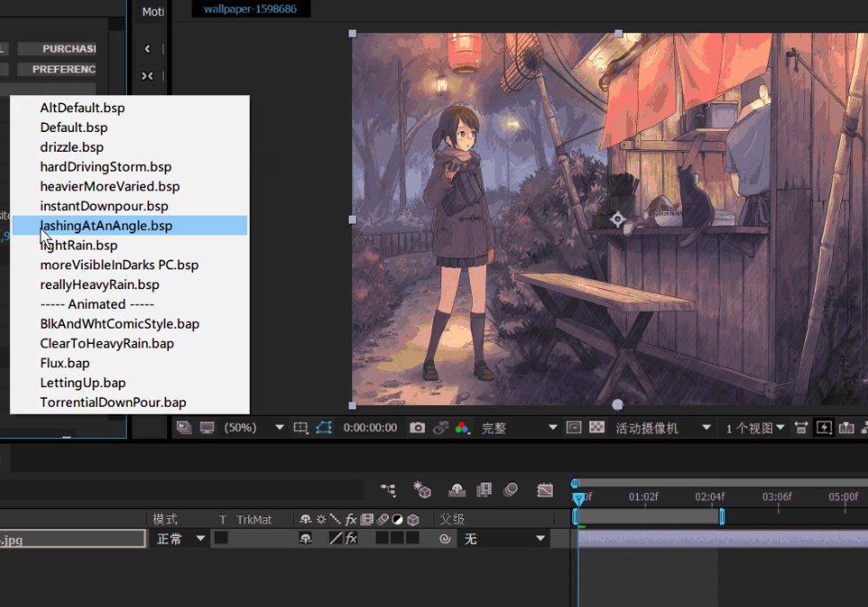868x607 pixels.
Task: Open the RGB channel and color management icon
Action: pyautogui.click(x=462, y=427)
